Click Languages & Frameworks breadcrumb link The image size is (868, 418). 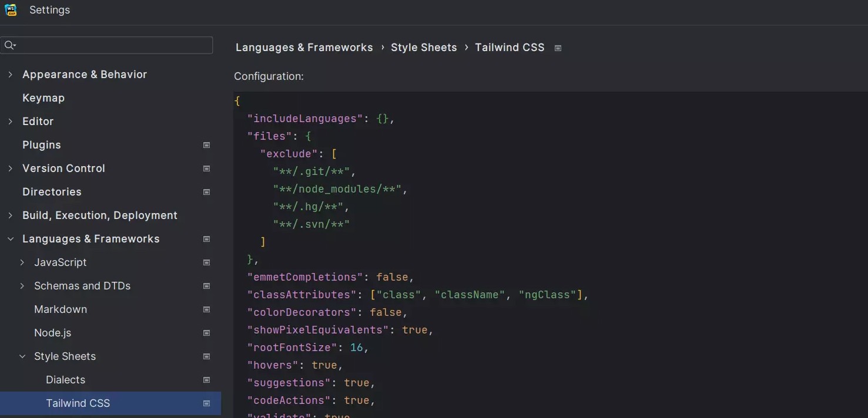click(304, 48)
